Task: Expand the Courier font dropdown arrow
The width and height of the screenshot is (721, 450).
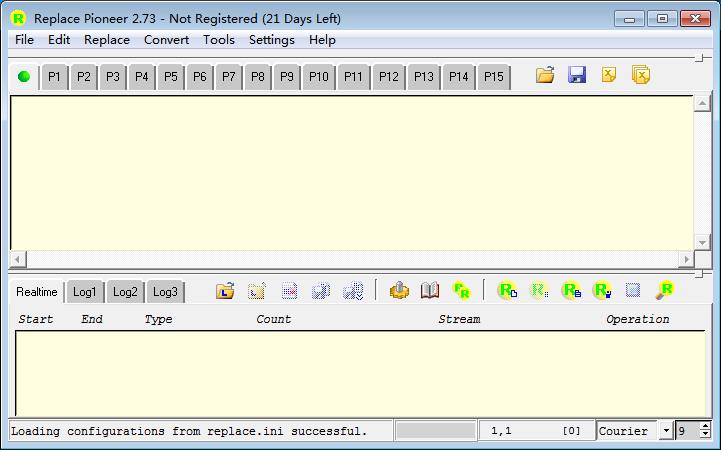Action: [666, 431]
